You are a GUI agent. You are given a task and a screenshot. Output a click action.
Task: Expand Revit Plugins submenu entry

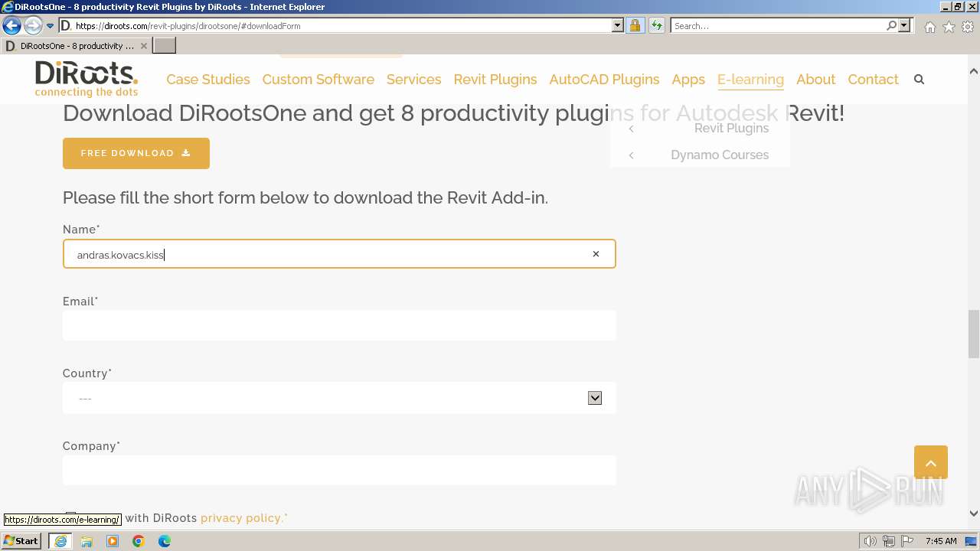[700, 129]
